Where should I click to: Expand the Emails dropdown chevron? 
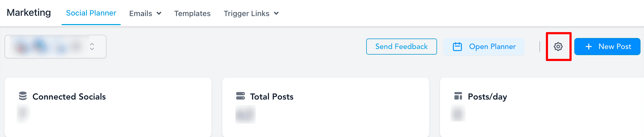[159, 13]
